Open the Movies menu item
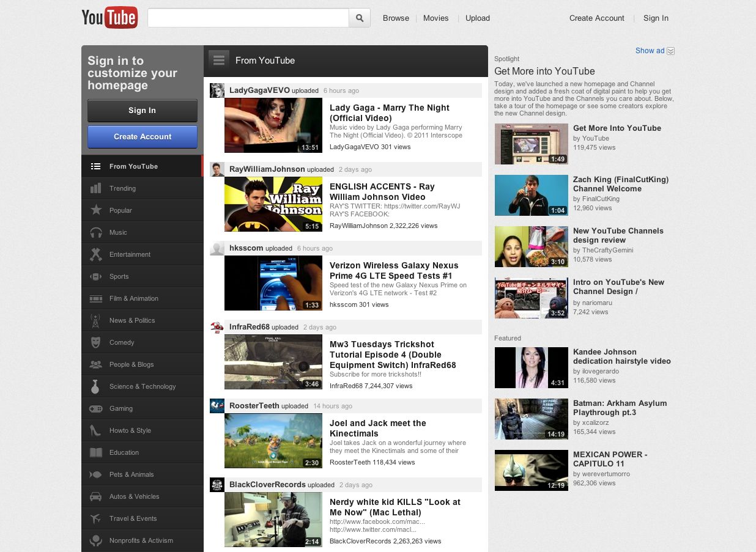Image resolution: width=756 pixels, height=552 pixels. point(436,18)
